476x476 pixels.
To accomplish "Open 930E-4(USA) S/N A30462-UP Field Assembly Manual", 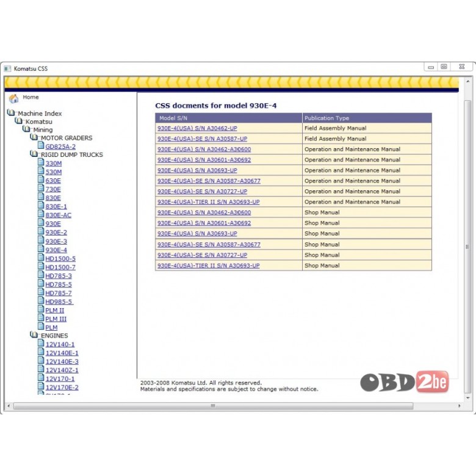I will pos(197,128).
